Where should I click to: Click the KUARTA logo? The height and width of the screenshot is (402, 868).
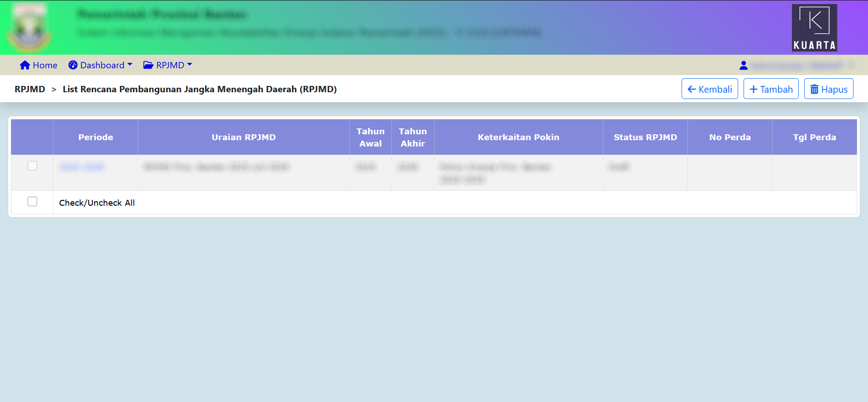(814, 28)
